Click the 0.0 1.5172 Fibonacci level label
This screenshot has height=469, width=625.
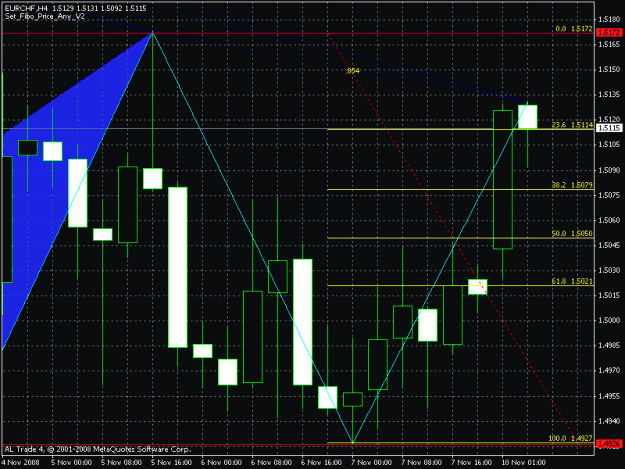click(574, 29)
